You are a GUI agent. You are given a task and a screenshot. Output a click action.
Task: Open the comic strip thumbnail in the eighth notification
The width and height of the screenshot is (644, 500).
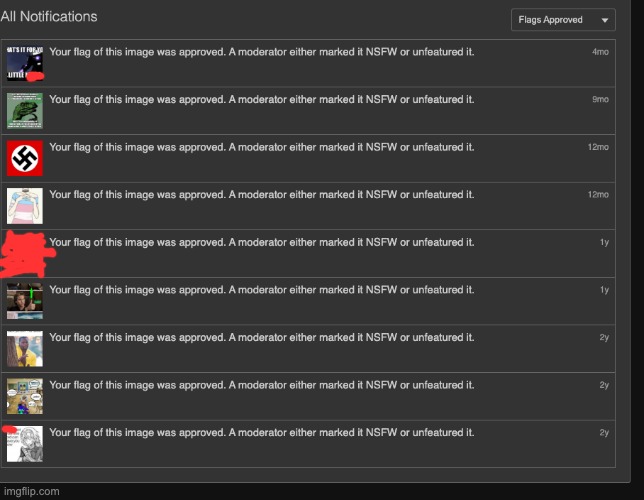coord(24,395)
